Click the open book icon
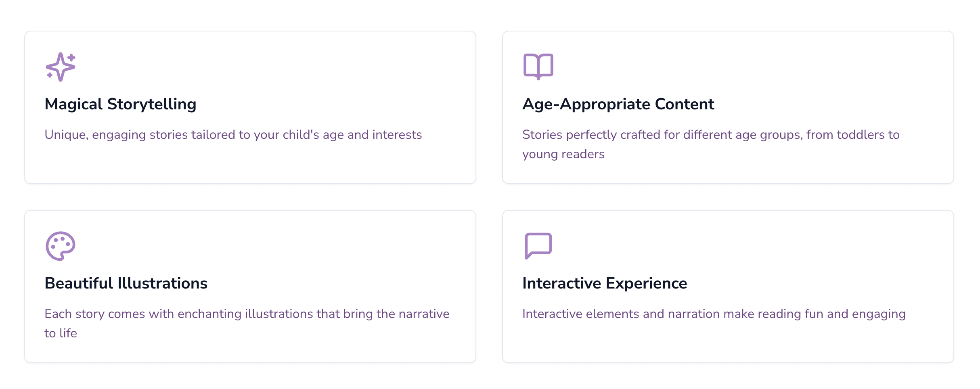 coord(538,67)
